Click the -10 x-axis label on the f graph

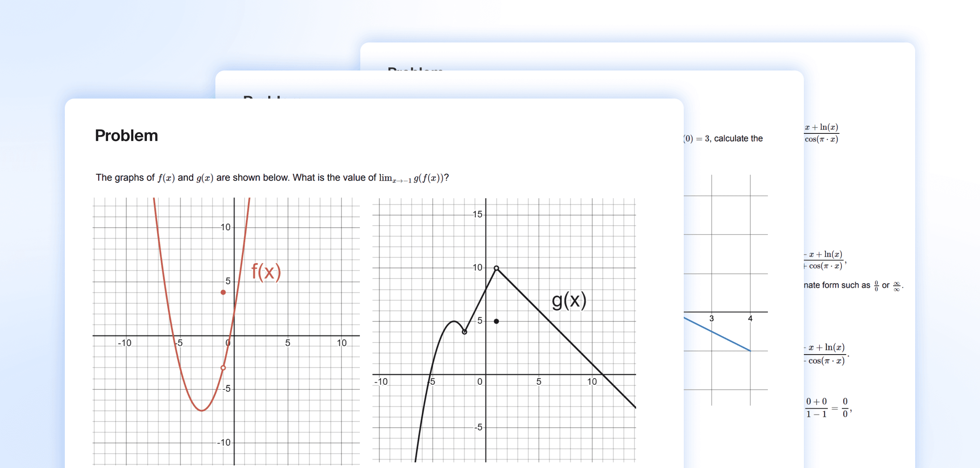(125, 343)
